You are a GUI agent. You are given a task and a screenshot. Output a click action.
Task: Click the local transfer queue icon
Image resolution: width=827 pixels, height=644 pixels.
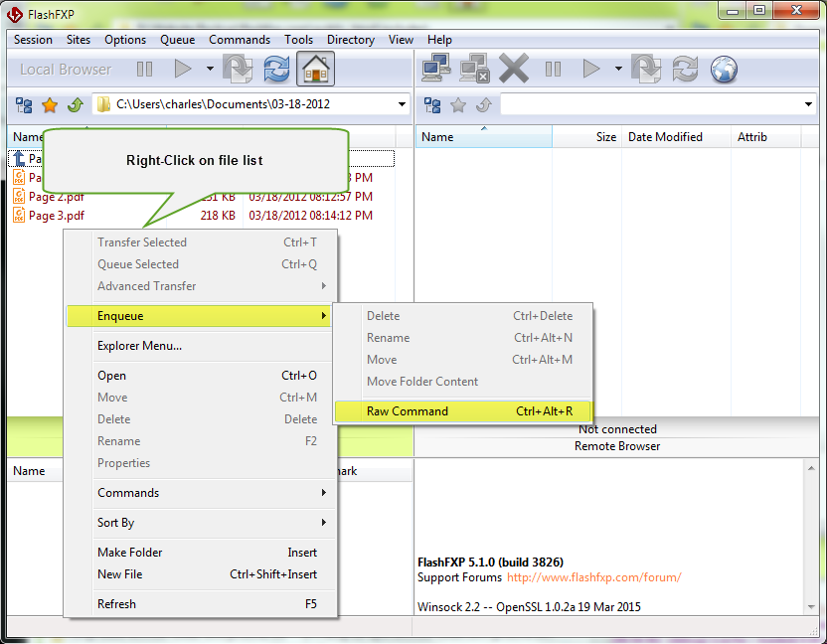[238, 69]
